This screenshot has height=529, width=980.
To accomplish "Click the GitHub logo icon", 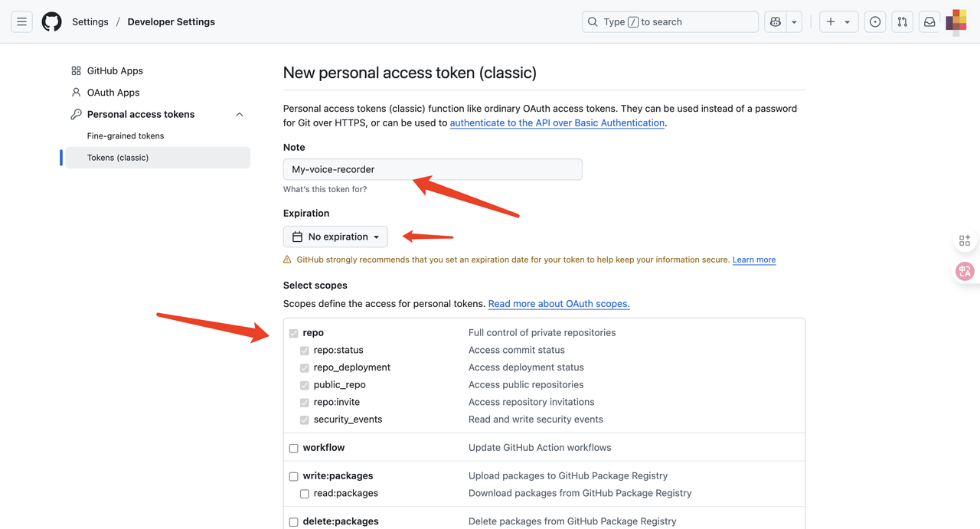I will (x=51, y=22).
